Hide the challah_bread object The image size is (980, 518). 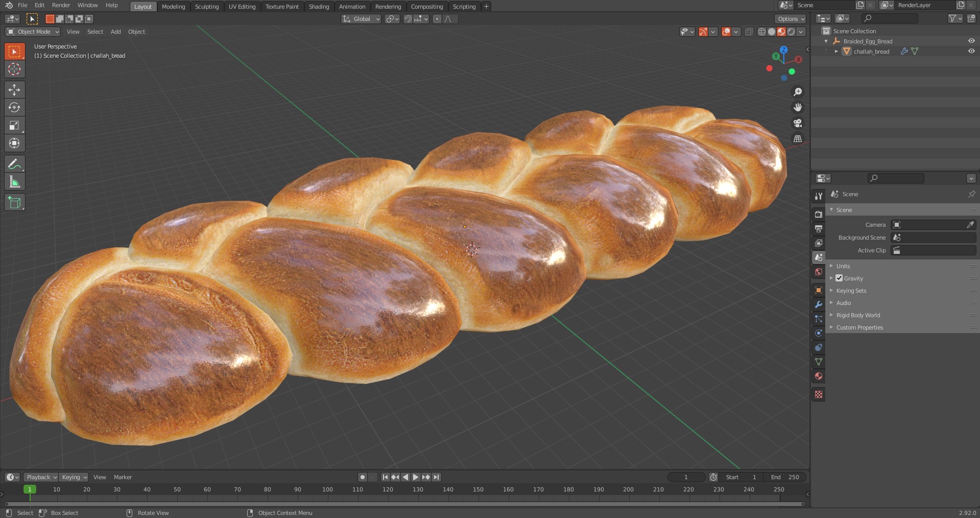[x=971, y=51]
